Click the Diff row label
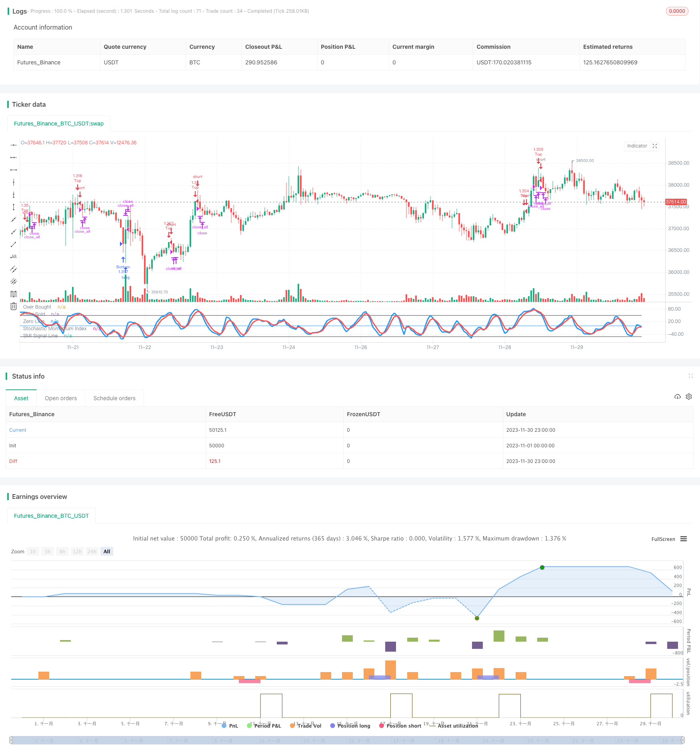Viewport: 700px width, 756px height. point(13,461)
